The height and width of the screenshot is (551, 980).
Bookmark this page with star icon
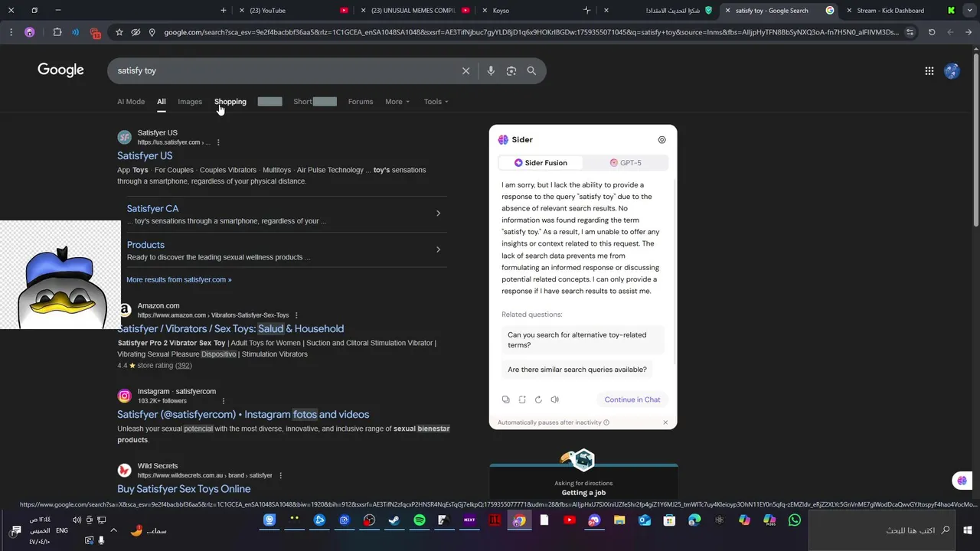119,32
